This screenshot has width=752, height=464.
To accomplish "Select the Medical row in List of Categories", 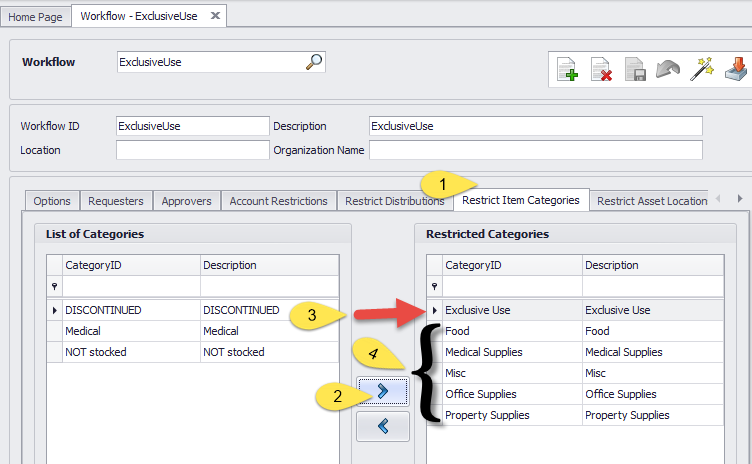I will 130,331.
